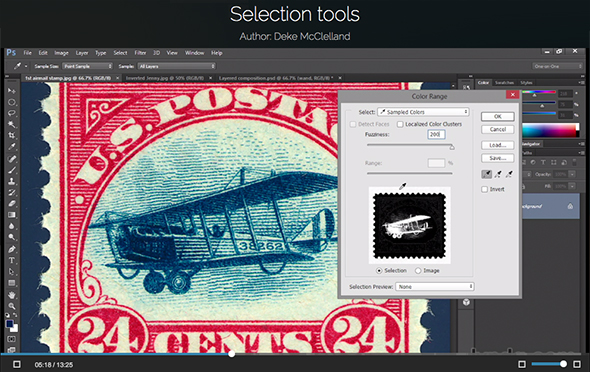
Task: Switch to the Styles tab
Action: [x=526, y=83]
